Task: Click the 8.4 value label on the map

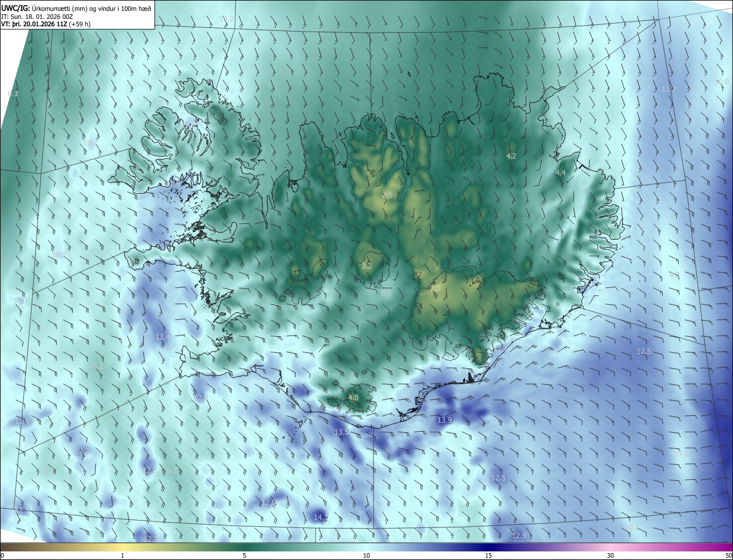Action: 386,293
